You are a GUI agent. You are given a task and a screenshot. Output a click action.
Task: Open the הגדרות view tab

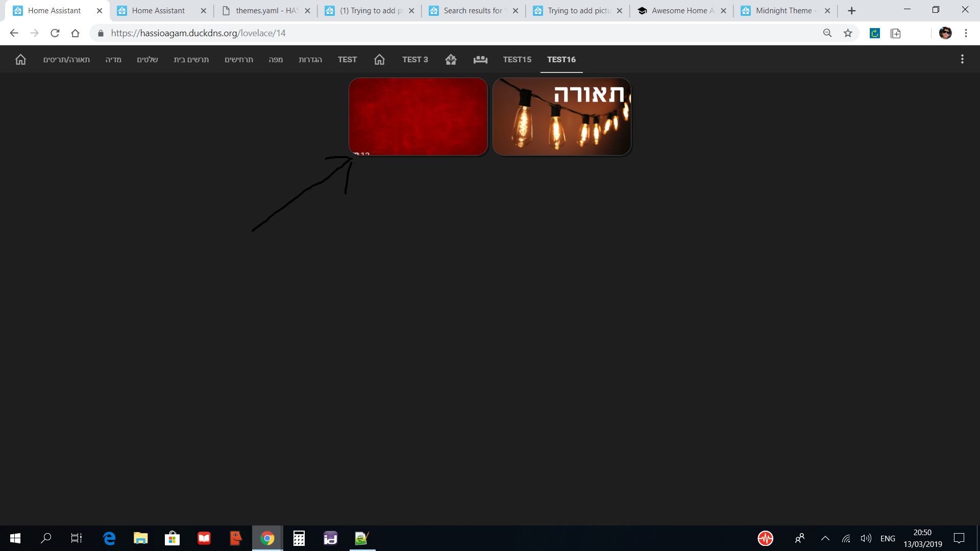click(310, 60)
